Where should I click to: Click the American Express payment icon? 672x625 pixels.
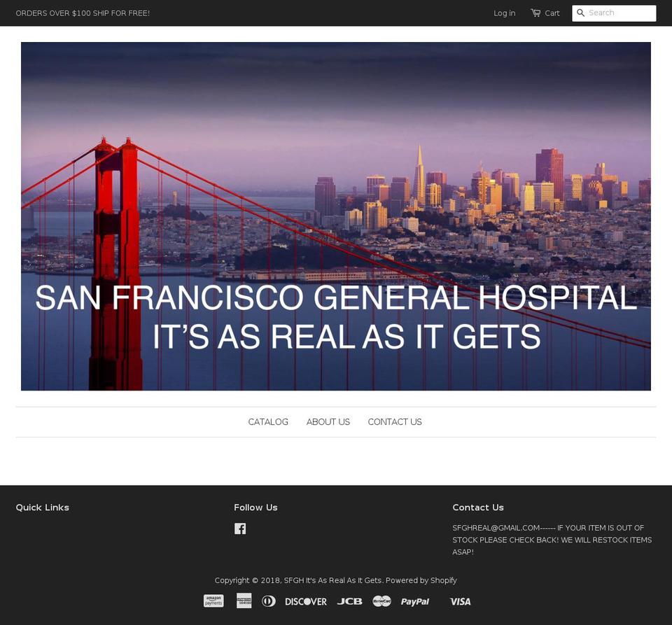tap(244, 601)
